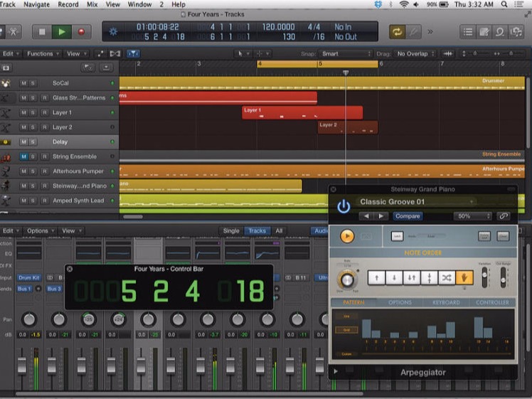Show Single channel strips in mixer
This screenshot has height=399, width=532.
(x=231, y=230)
